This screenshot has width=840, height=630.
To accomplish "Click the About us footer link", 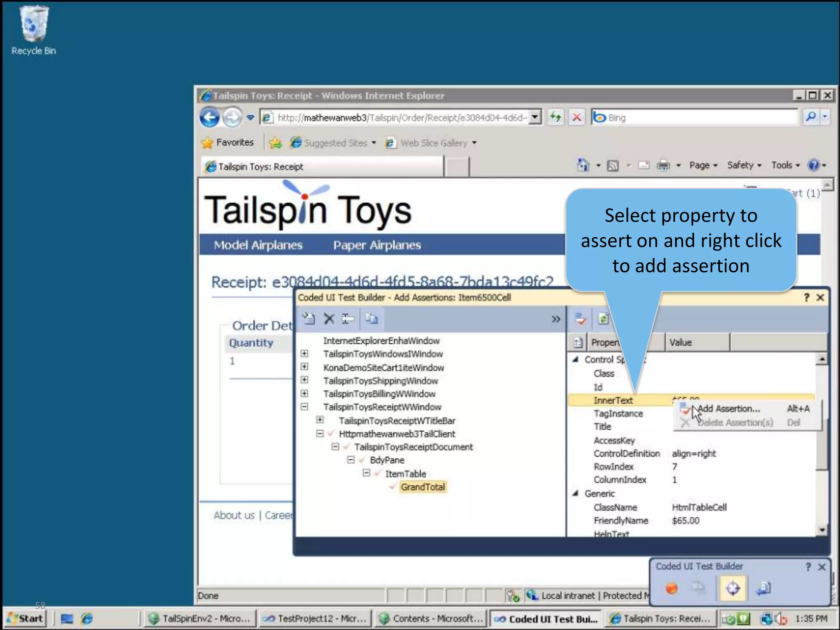I will pyautogui.click(x=234, y=515).
